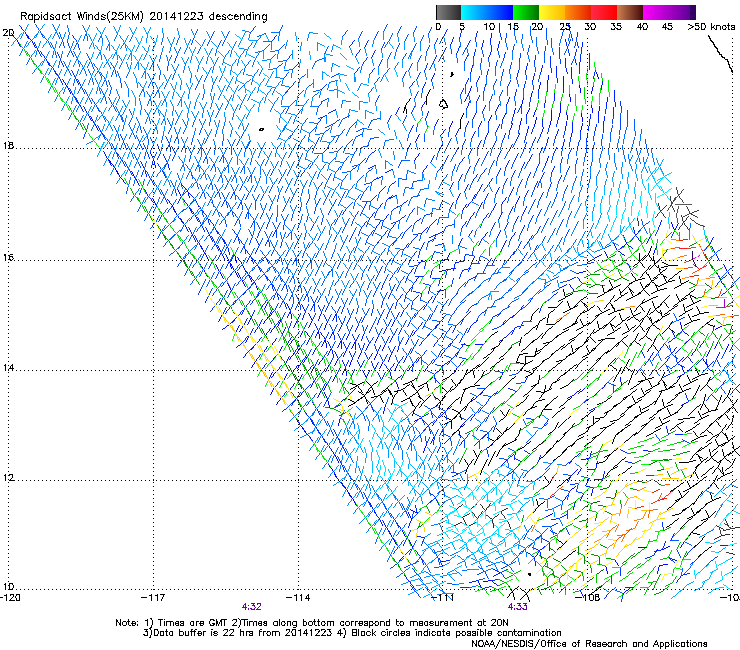Click the note about the 22 hr data buffer
Viewport: 740px width, 650px height.
point(238,633)
